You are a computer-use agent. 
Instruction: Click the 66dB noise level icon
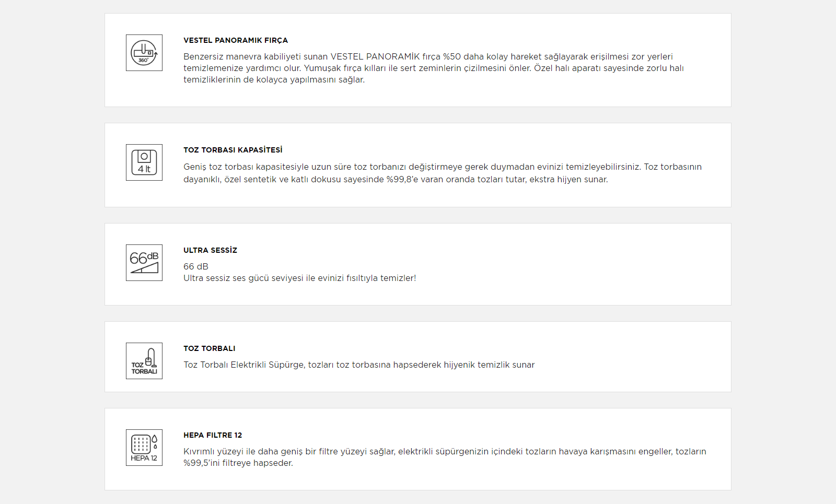pyautogui.click(x=144, y=263)
